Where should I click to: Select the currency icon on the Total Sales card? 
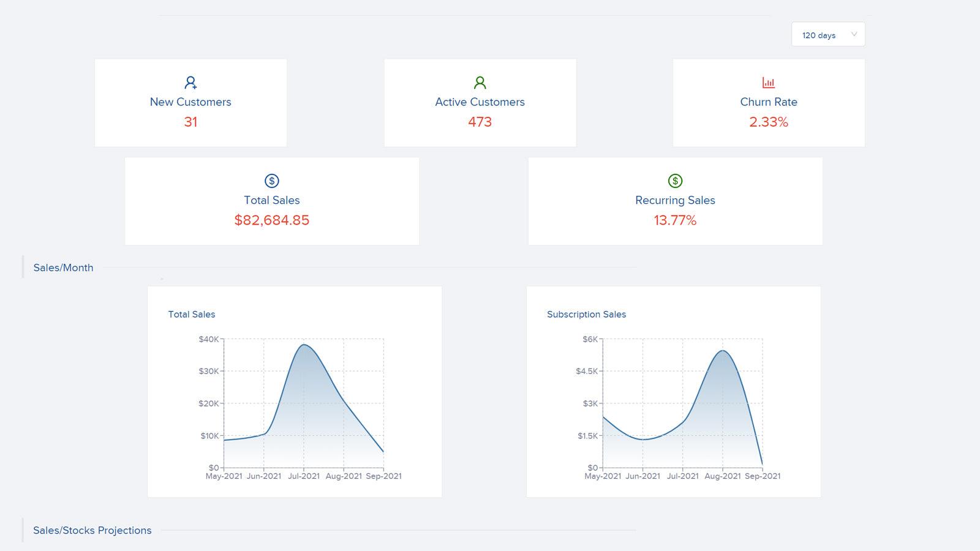[x=271, y=181]
